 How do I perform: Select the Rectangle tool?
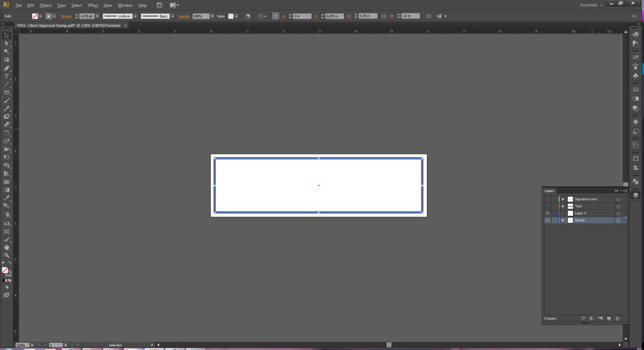[x=6, y=92]
